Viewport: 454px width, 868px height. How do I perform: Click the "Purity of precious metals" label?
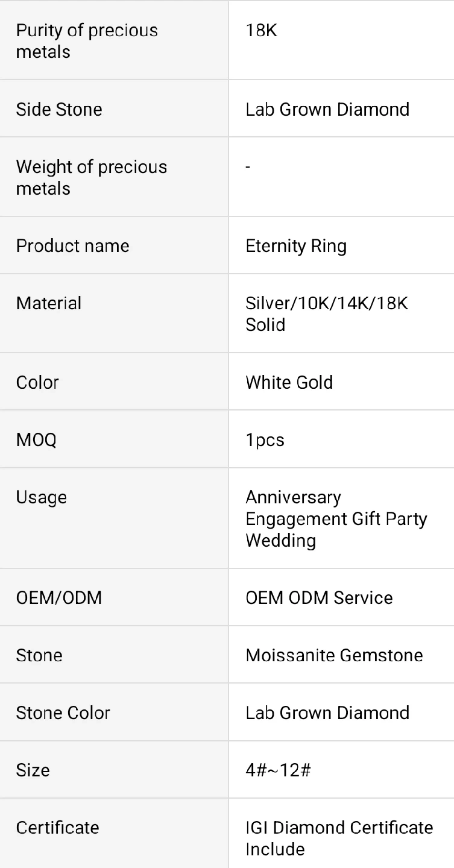pos(87,41)
